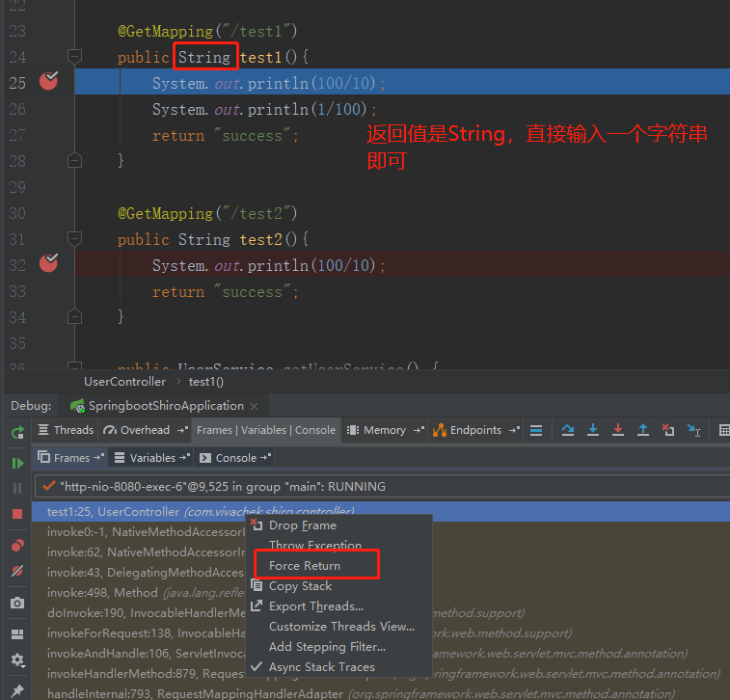
Task: Remove breakpoint on line 25
Action: tap(48, 81)
